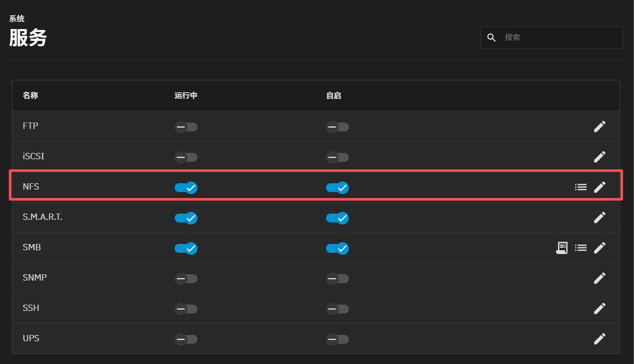Open the SMB audit log icon
Image resolution: width=634 pixels, height=364 pixels.
tap(561, 248)
